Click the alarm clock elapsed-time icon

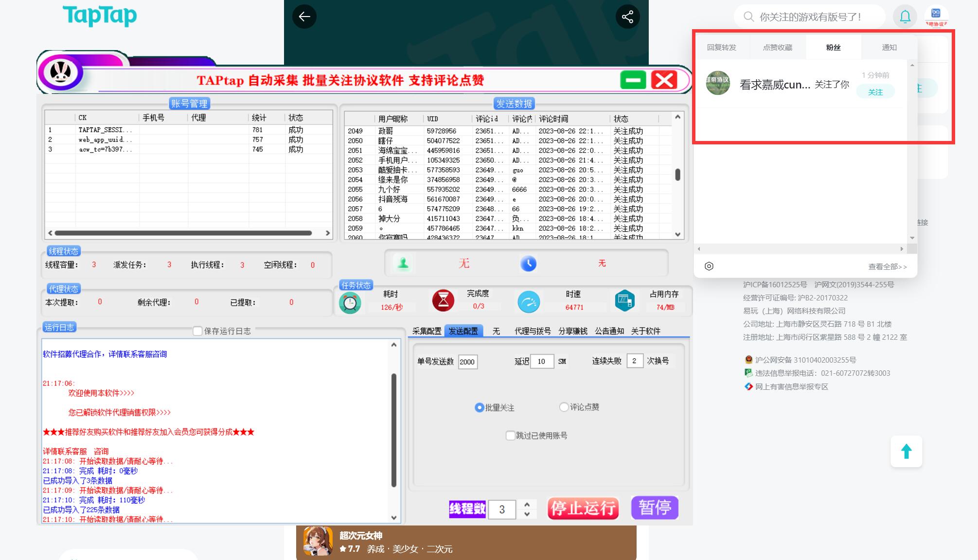[350, 303]
